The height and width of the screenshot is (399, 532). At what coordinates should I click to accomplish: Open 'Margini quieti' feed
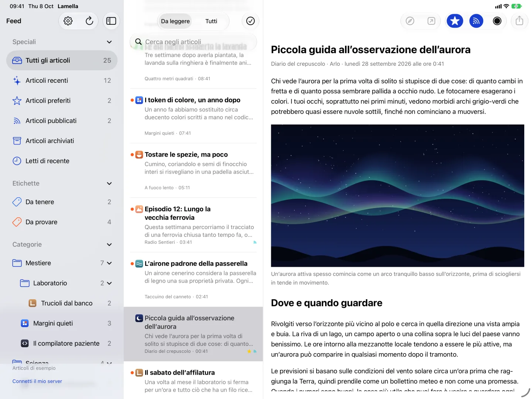(x=62, y=323)
